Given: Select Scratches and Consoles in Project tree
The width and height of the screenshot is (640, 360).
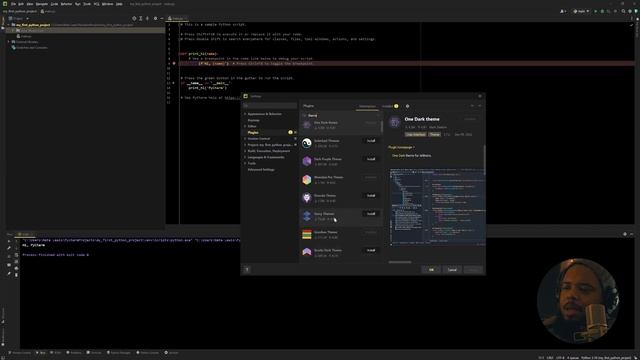Looking at the screenshot, I should coord(31,47).
